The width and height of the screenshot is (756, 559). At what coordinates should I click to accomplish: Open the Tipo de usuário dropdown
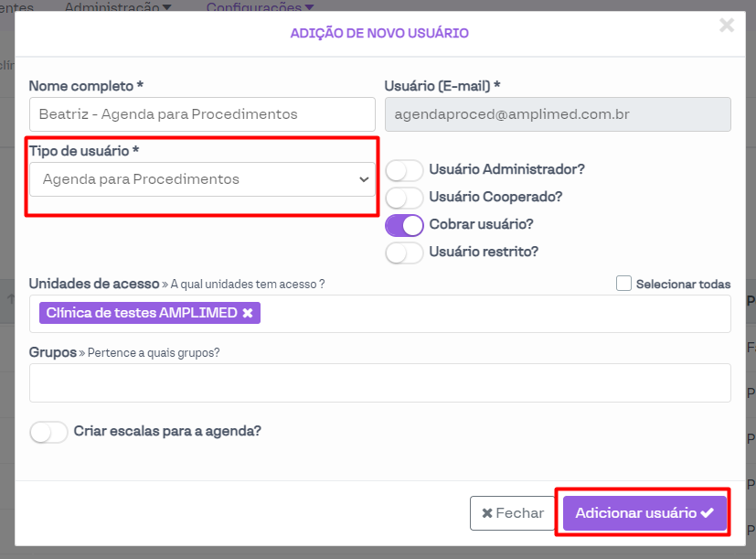coord(202,179)
